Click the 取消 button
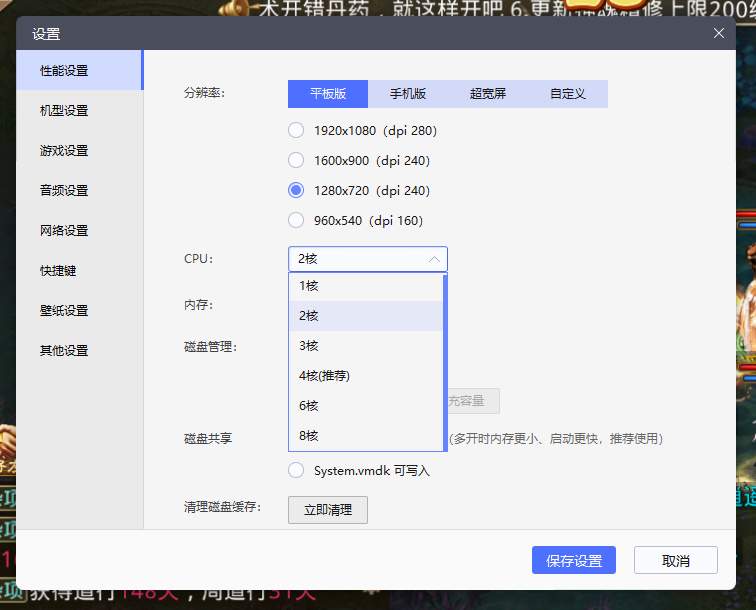Viewport: 756px width, 610px height. click(x=676, y=560)
